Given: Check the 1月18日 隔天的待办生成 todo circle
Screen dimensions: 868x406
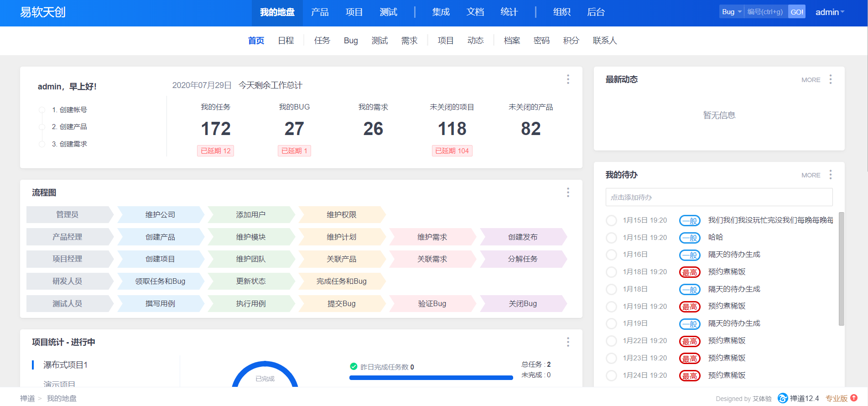Looking at the screenshot, I should point(611,290).
